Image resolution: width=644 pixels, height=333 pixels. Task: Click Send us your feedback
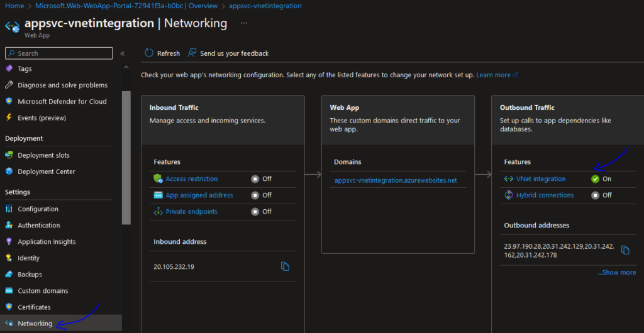point(228,53)
